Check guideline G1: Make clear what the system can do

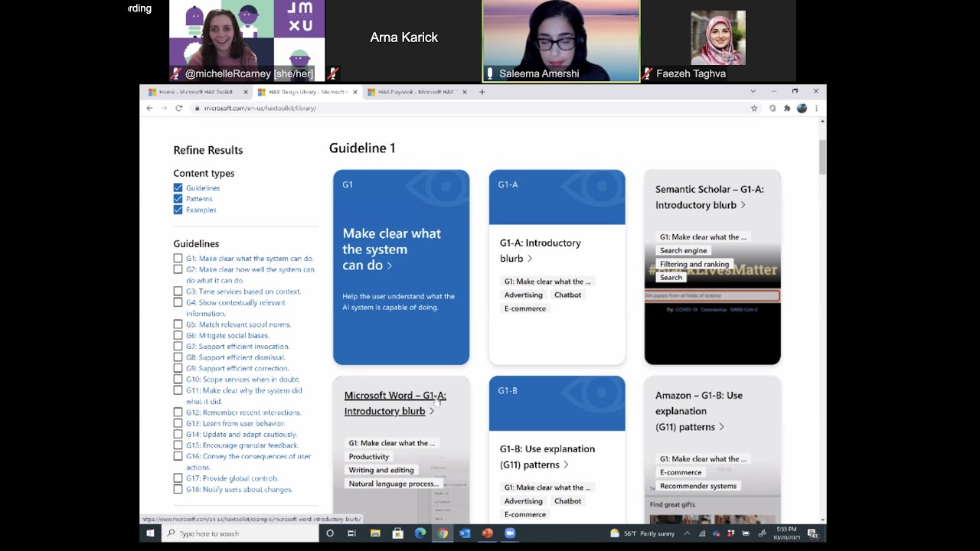click(178, 258)
